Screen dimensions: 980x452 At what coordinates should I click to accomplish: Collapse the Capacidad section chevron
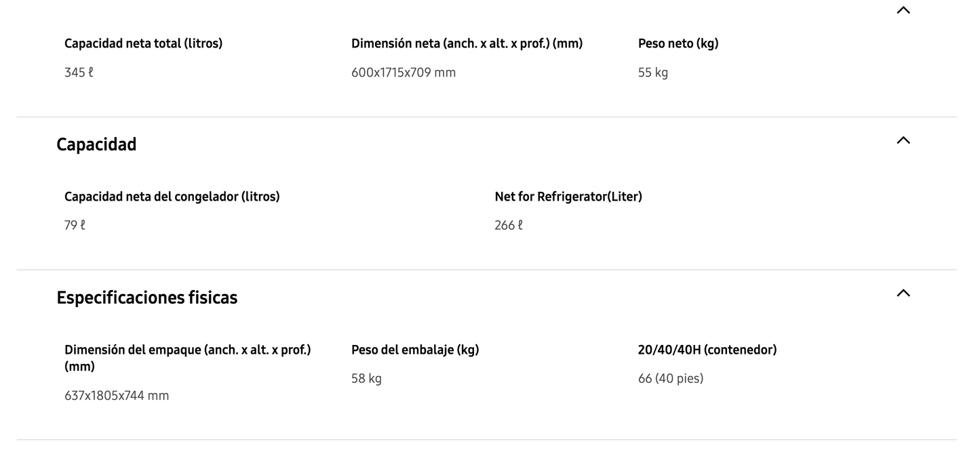(903, 140)
